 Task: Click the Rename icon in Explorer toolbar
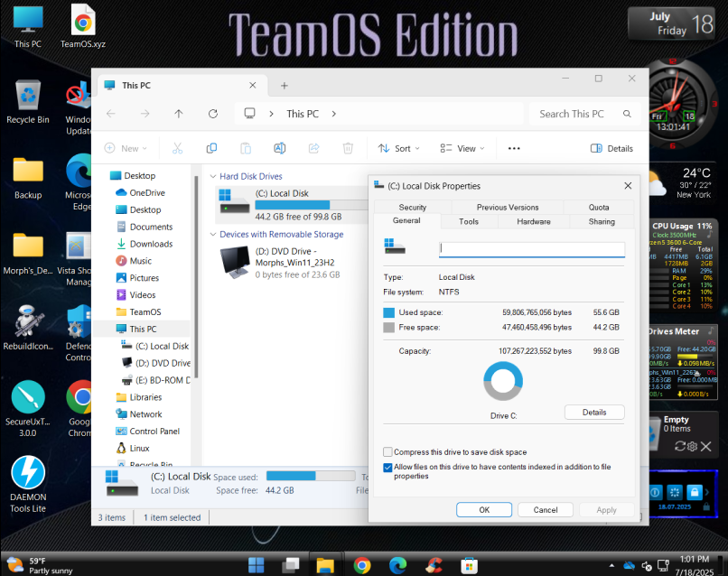(x=279, y=149)
